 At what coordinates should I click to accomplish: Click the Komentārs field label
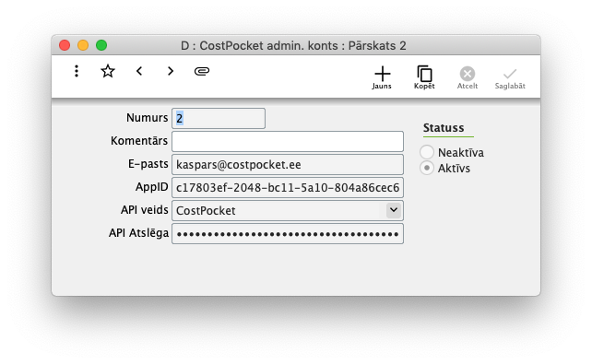point(139,141)
